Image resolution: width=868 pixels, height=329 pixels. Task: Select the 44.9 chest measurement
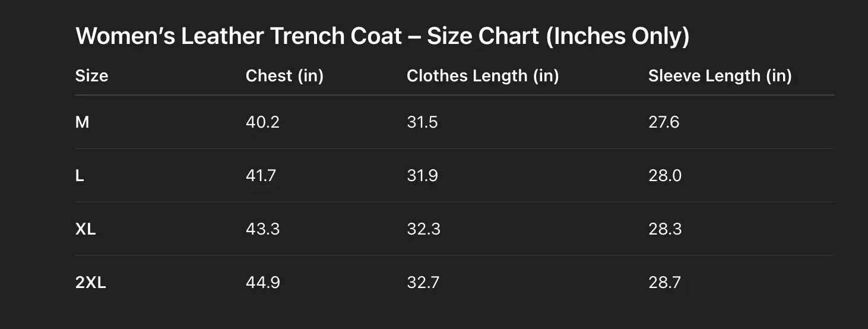(x=262, y=283)
